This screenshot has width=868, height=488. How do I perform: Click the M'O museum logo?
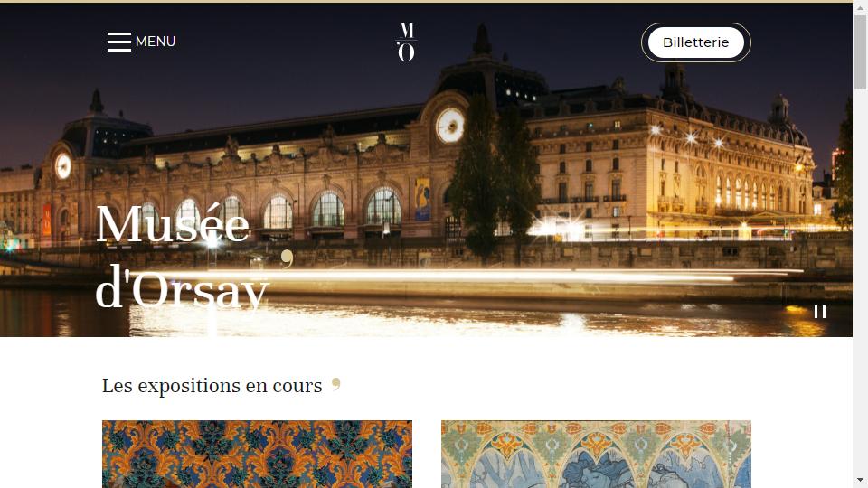pyautogui.click(x=406, y=42)
